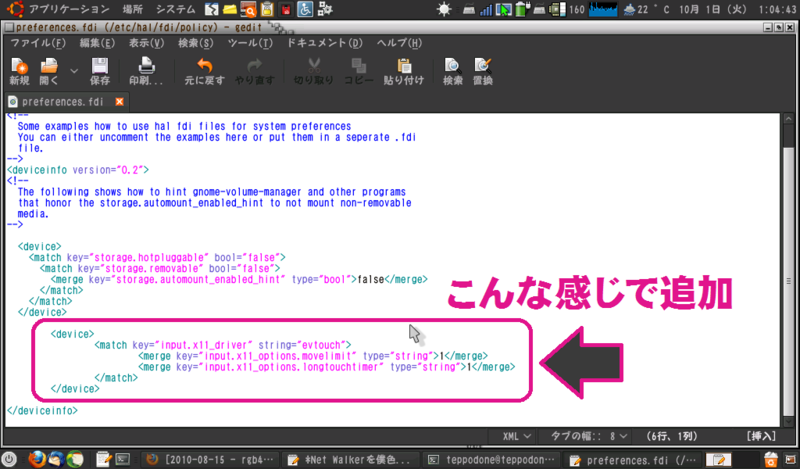The height and width of the screenshot is (469, 800).
Task: Launch Firefox from bottom panel
Action: pyautogui.click(x=37, y=459)
